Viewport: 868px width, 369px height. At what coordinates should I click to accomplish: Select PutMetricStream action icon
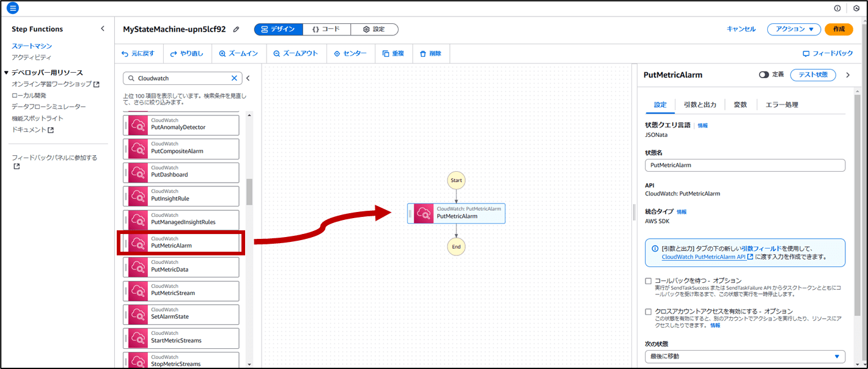tap(138, 290)
